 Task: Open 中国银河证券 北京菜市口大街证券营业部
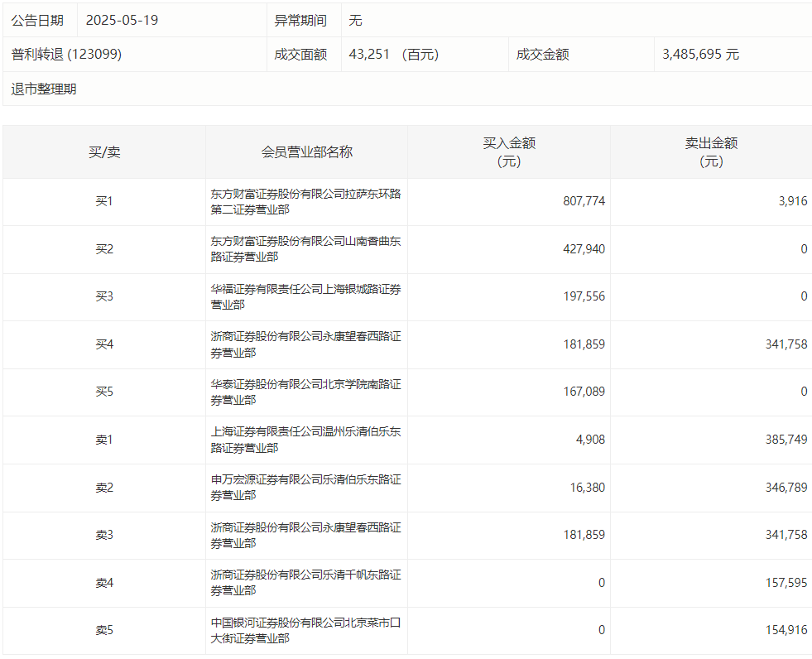coord(305,630)
